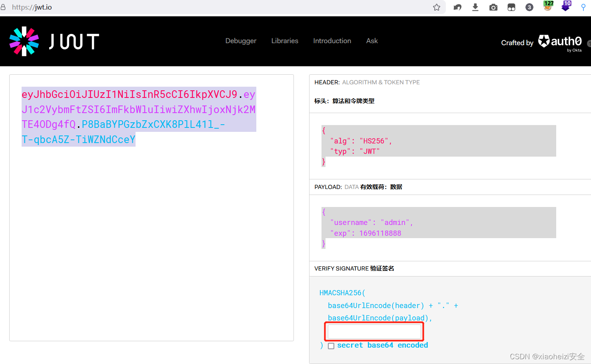Click inside the signature secret input field
This screenshot has height=364, width=591.
(374, 331)
